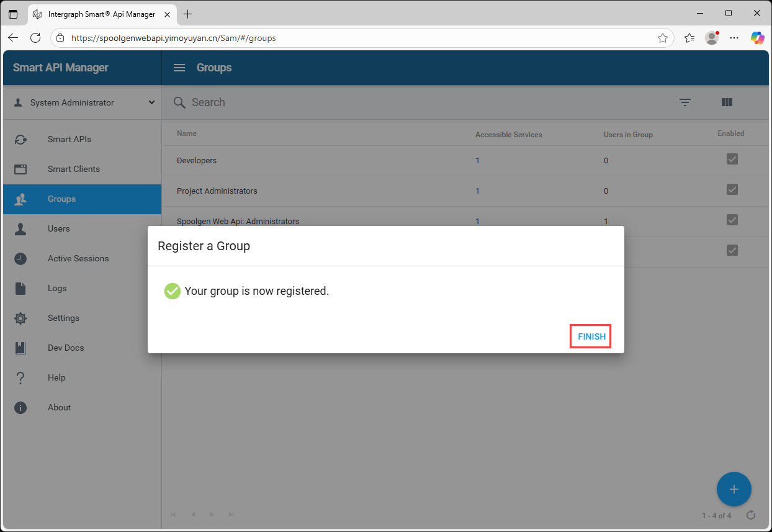Open the Copilot icon in browser toolbar

pyautogui.click(x=757, y=38)
